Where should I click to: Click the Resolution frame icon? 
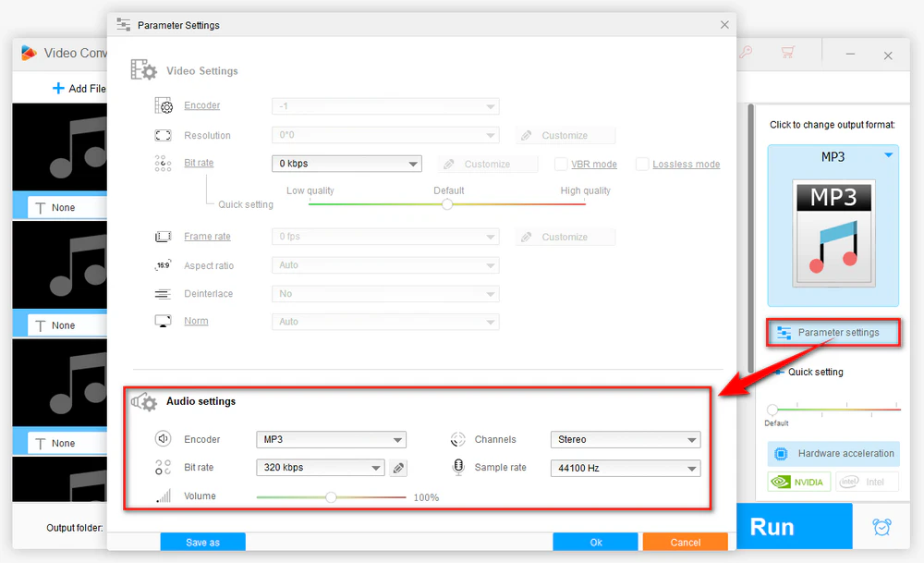coord(163,136)
